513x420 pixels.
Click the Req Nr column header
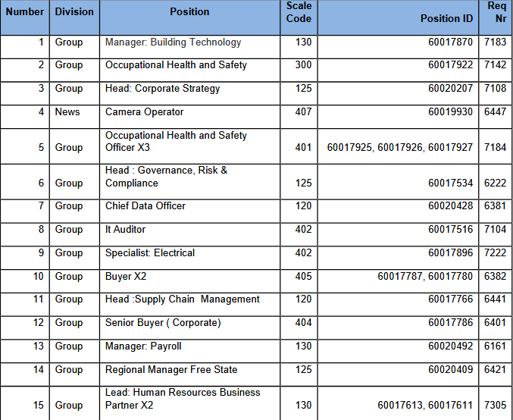(496, 17)
